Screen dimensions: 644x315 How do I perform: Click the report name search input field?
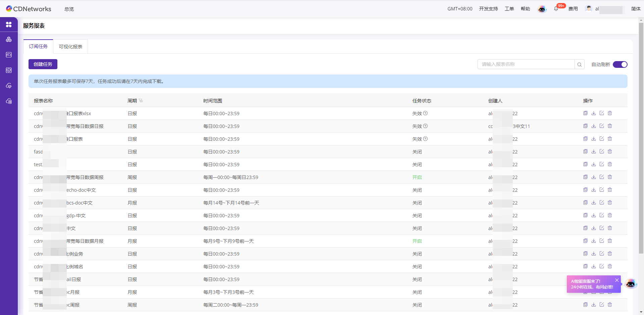tap(526, 64)
